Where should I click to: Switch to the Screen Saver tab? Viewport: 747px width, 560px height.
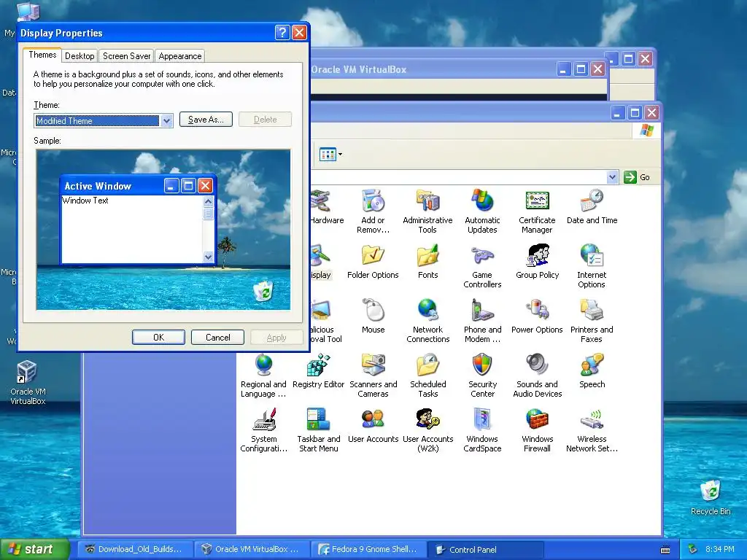[x=126, y=55]
